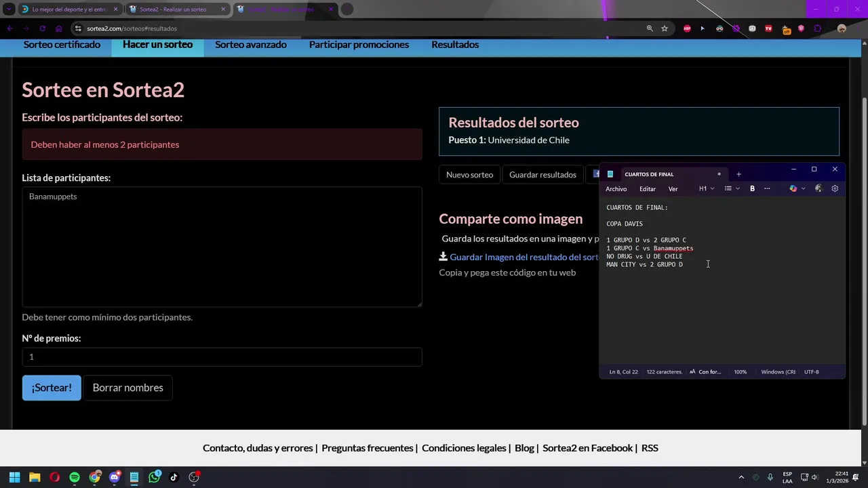Go to Resultados in site nav

click(455, 45)
